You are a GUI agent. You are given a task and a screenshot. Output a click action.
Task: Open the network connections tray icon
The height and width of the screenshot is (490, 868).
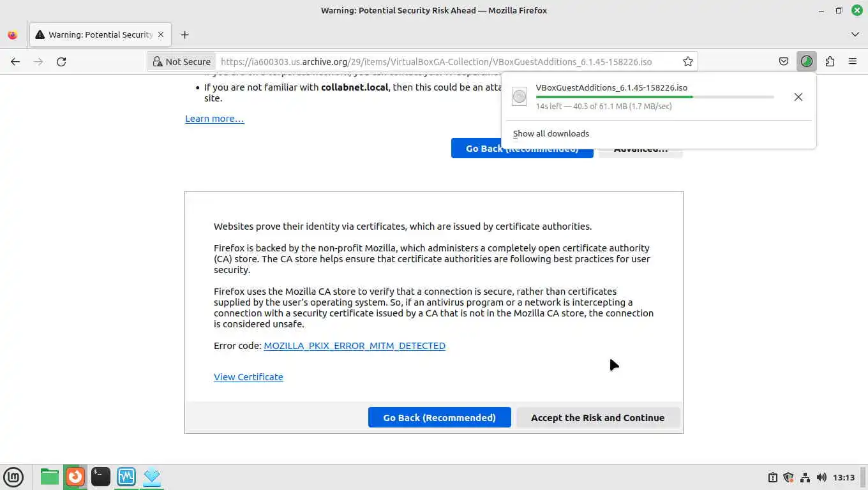pos(805,477)
